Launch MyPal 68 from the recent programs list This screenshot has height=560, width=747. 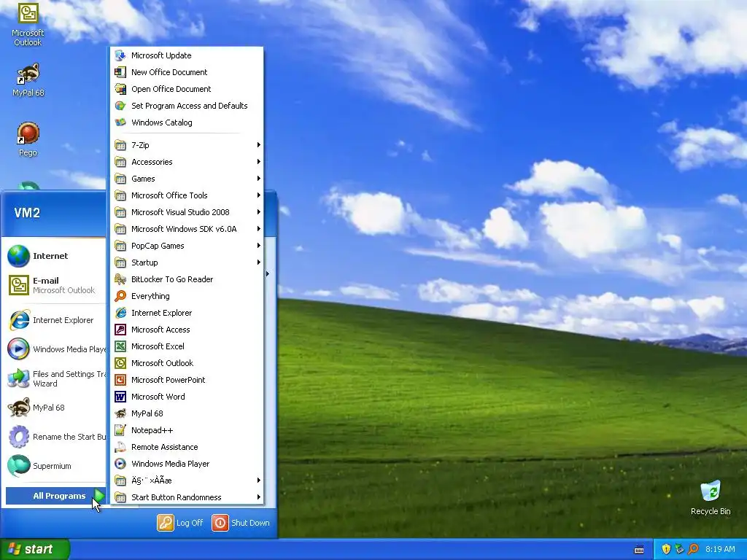click(x=54, y=408)
